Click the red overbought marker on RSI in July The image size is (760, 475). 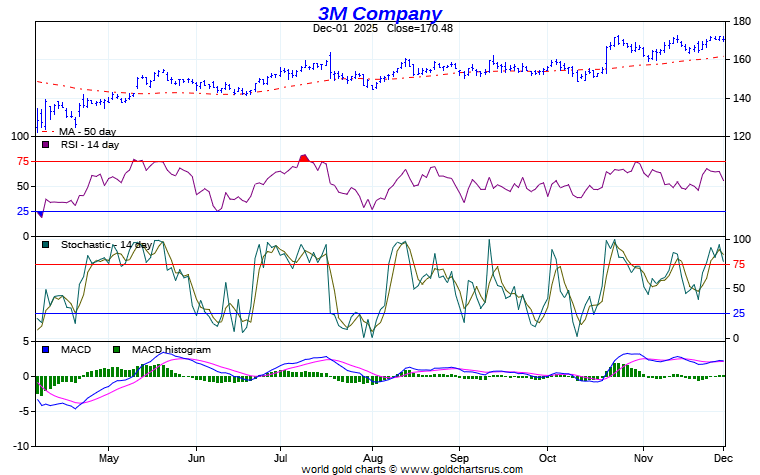tap(304, 158)
